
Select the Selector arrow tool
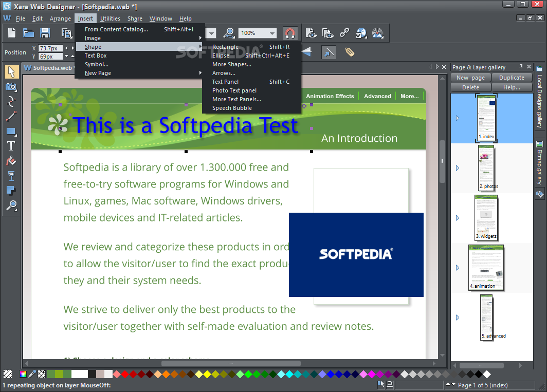point(11,72)
